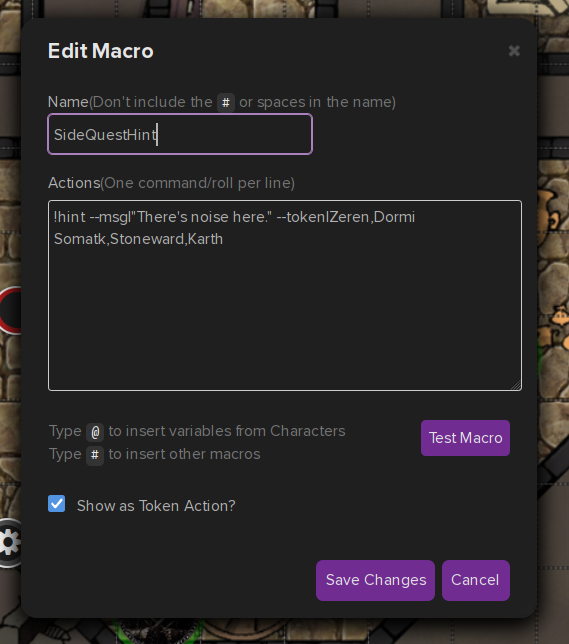The width and height of the screenshot is (569, 644).
Task: Cancel editing the macro
Action: [475, 580]
